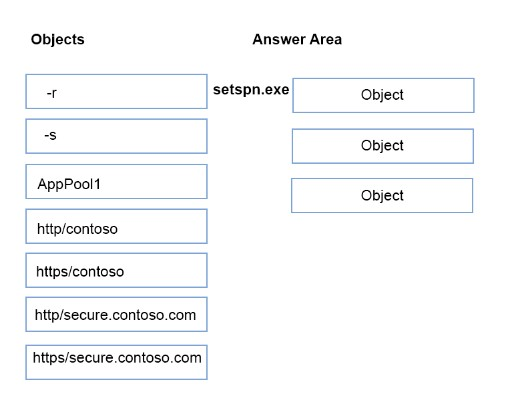Viewport: 508px width, 406px height.
Task: Click the "-s" text in its box
Action: point(50,135)
